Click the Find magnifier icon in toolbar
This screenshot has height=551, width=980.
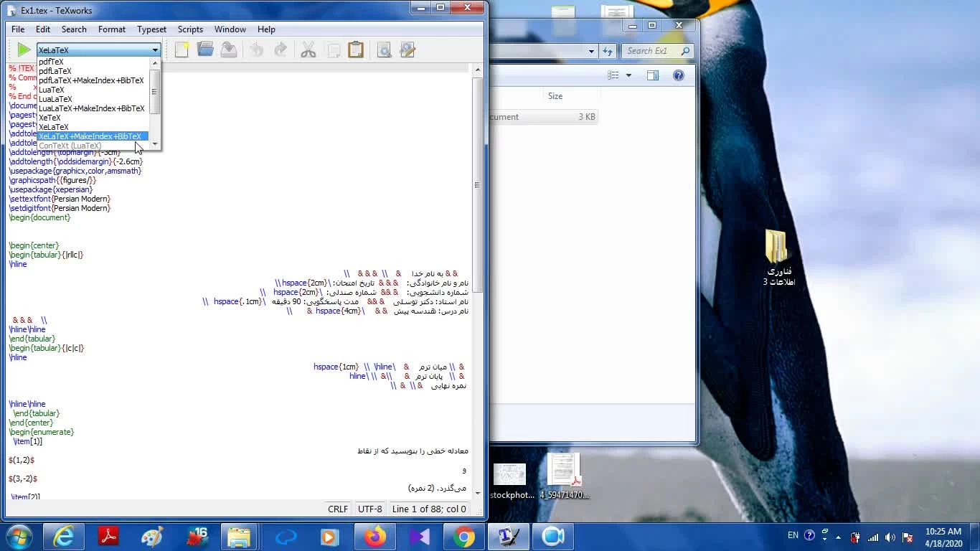[384, 50]
